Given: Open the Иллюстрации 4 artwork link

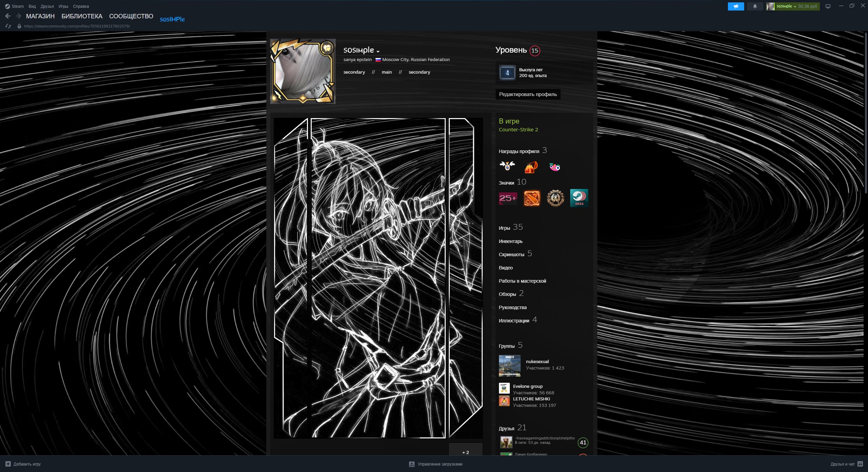Looking at the screenshot, I should tap(518, 320).
